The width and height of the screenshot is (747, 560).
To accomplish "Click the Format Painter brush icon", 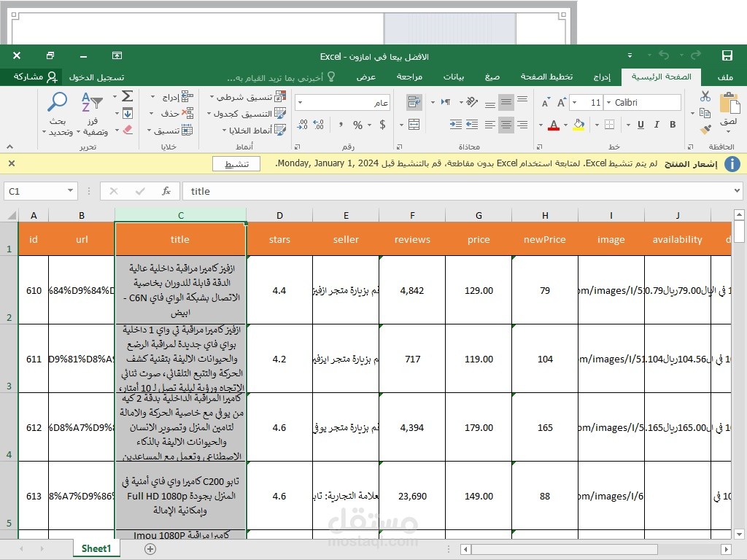I will pos(705,129).
